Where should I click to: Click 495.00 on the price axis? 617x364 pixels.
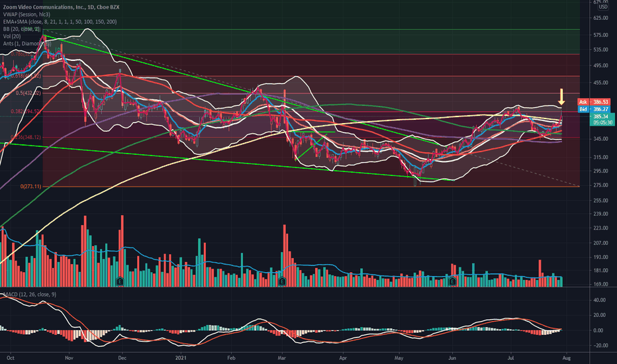click(601, 66)
